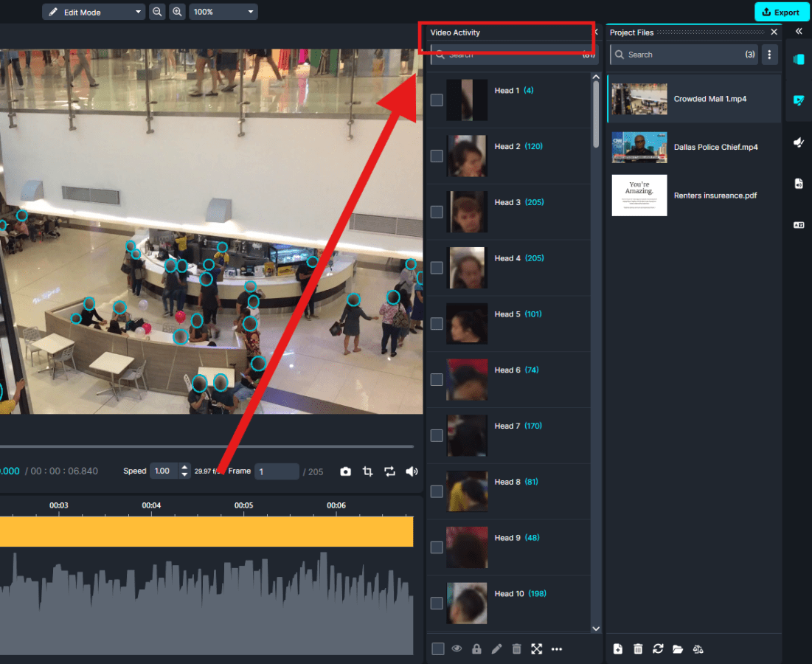Take a snapshot with the camera icon

[x=345, y=471]
